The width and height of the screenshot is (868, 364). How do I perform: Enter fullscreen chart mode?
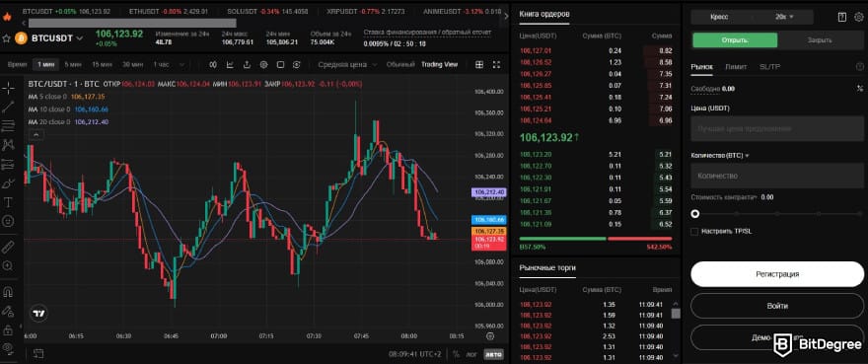pos(496,65)
